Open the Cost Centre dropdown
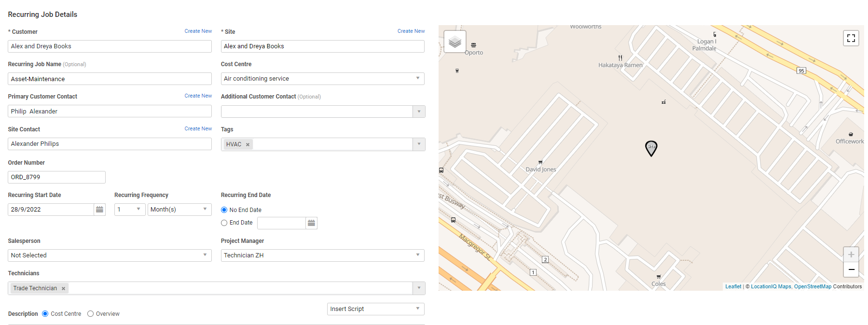868x325 pixels. point(322,79)
